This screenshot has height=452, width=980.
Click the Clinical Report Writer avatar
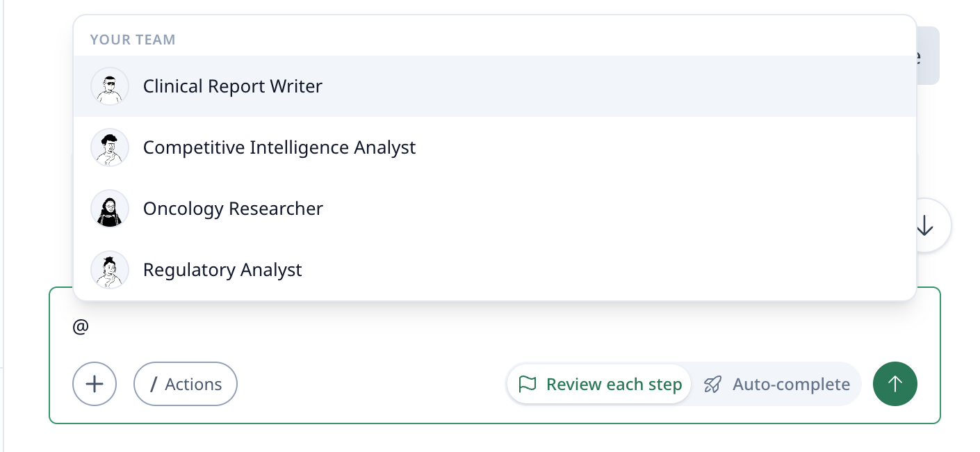point(110,86)
